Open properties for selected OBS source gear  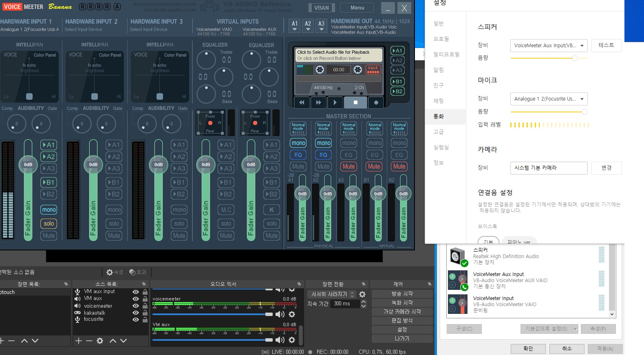(110, 272)
